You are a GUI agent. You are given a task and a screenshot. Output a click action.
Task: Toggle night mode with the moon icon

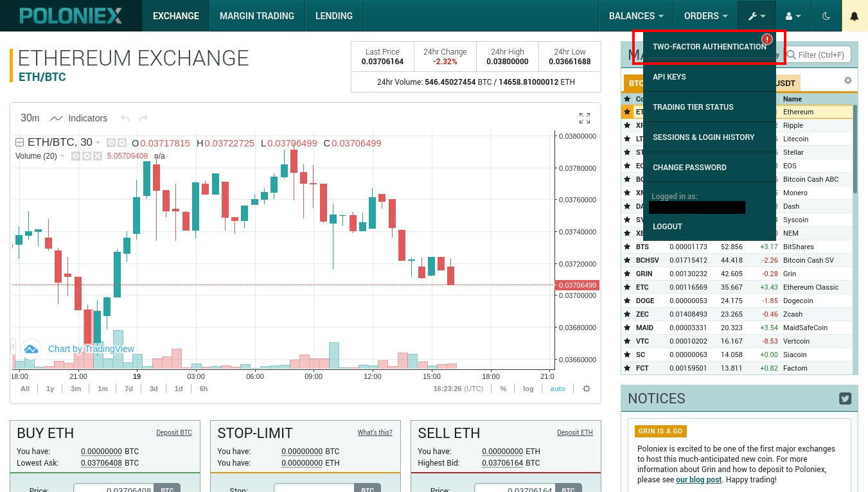coord(826,16)
